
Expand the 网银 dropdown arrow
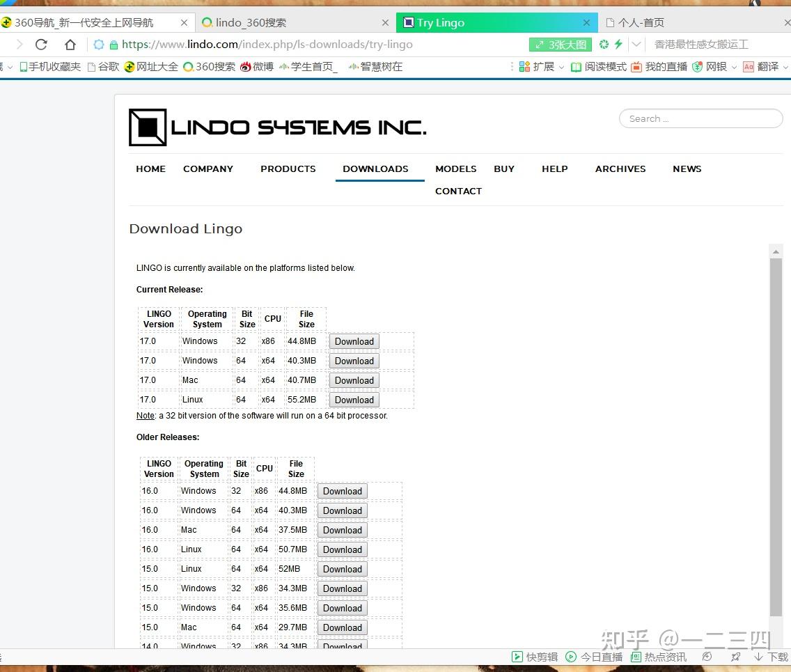(734, 67)
